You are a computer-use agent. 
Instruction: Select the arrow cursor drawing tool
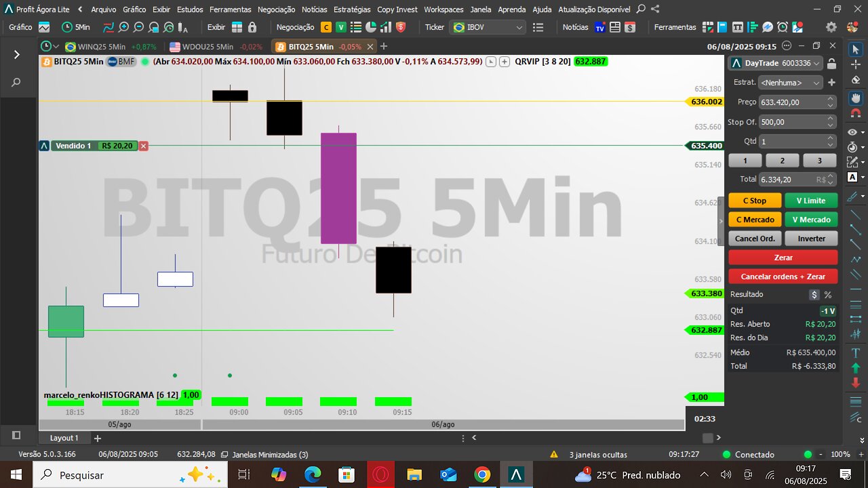point(855,49)
